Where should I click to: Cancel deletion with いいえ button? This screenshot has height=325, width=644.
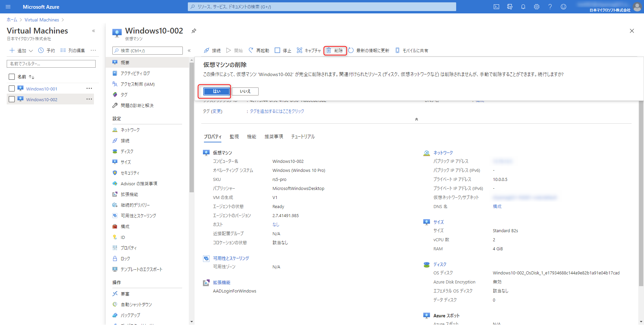point(245,91)
